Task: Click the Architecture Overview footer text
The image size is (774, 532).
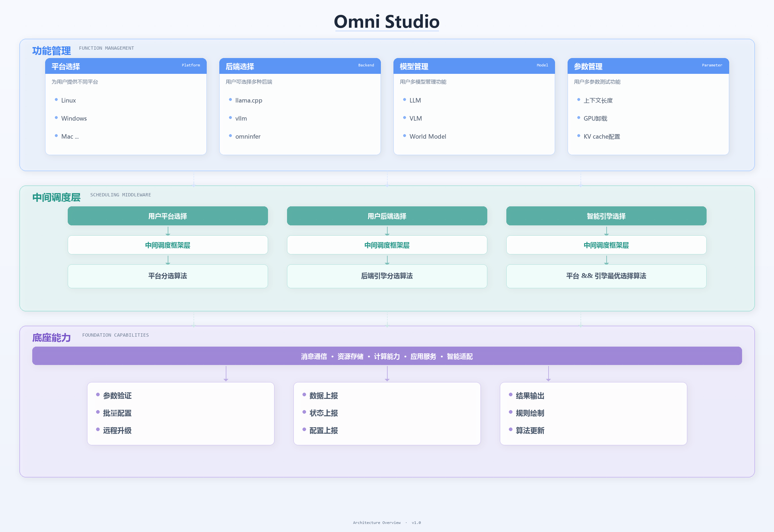Action: (377, 523)
